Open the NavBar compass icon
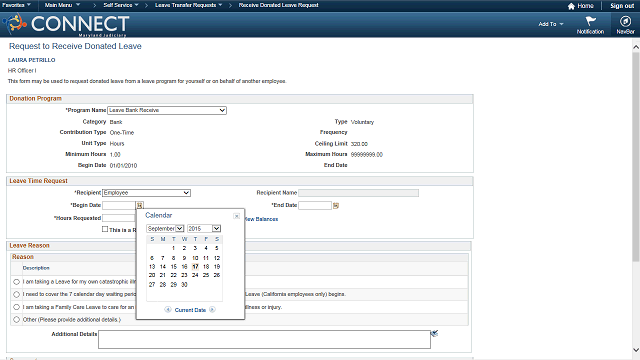640x360 pixels. [625, 21]
